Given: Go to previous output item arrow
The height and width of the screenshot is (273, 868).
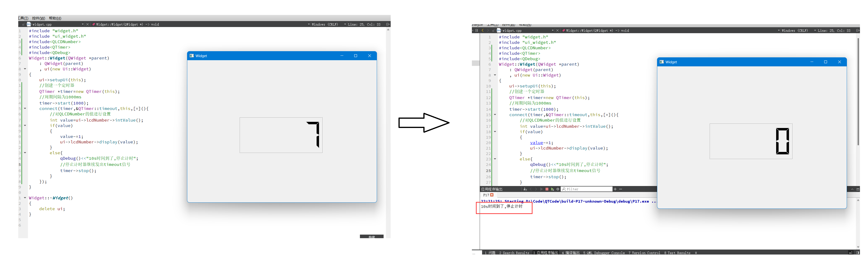Looking at the screenshot, I should [531, 189].
